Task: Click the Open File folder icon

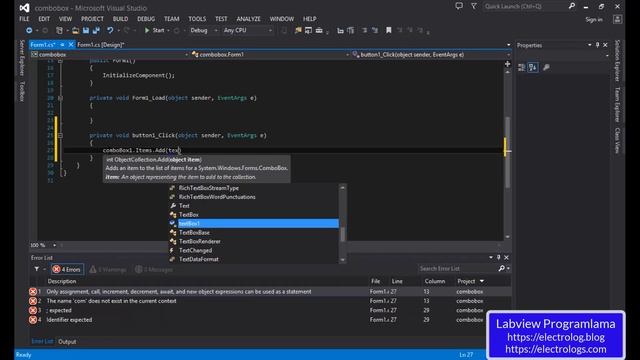Action: [76, 31]
